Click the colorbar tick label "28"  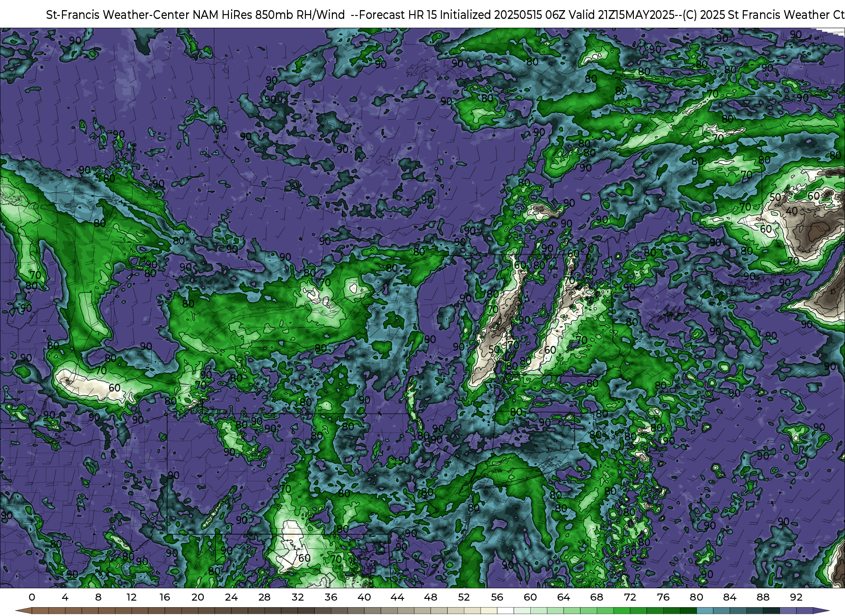(x=265, y=597)
